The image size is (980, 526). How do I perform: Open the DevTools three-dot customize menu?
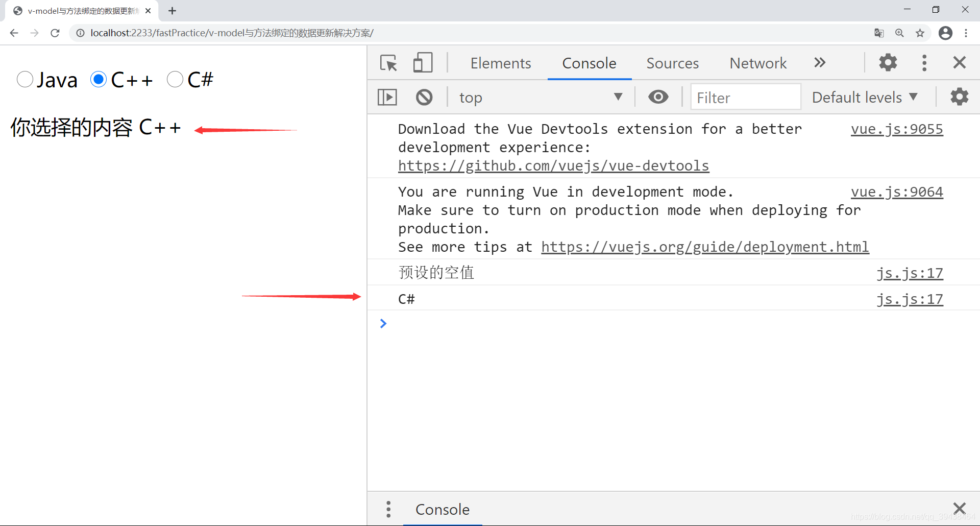(924, 63)
